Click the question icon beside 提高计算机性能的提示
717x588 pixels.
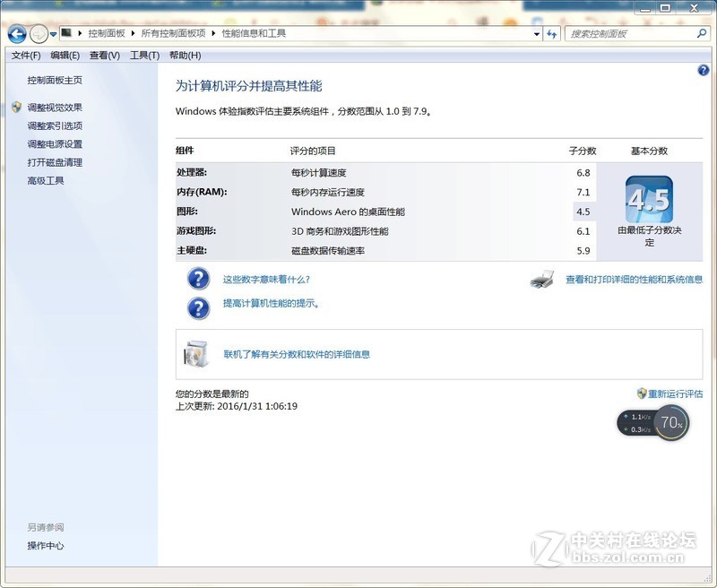[x=198, y=307]
